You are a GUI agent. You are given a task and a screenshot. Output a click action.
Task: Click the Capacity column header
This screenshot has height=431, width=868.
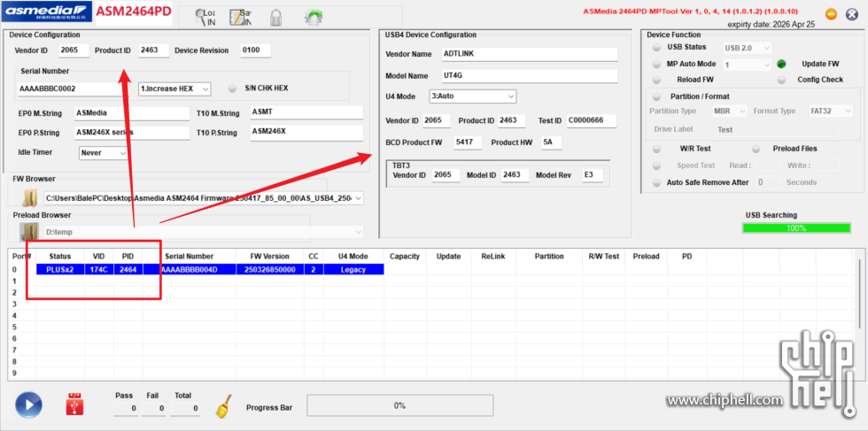pos(405,256)
